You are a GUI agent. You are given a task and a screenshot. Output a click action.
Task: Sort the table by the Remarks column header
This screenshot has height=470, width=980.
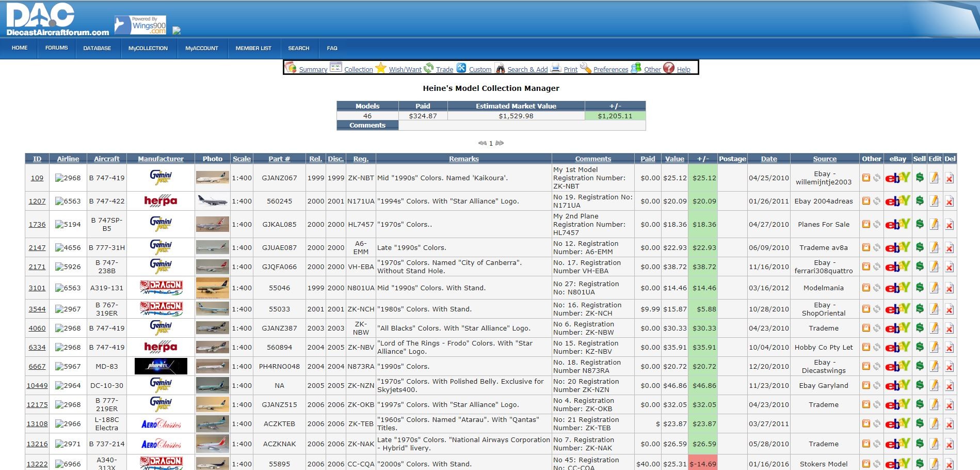(464, 159)
